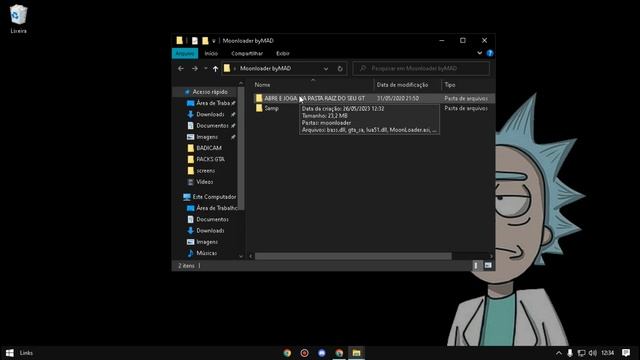Open pinned Documentos in quick access

[211, 126]
